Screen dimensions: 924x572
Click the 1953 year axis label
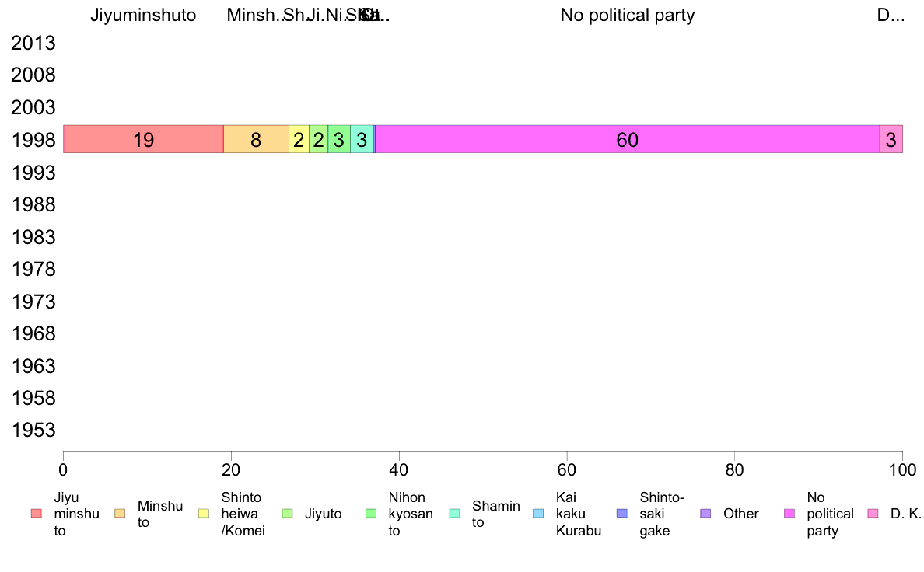(x=33, y=430)
